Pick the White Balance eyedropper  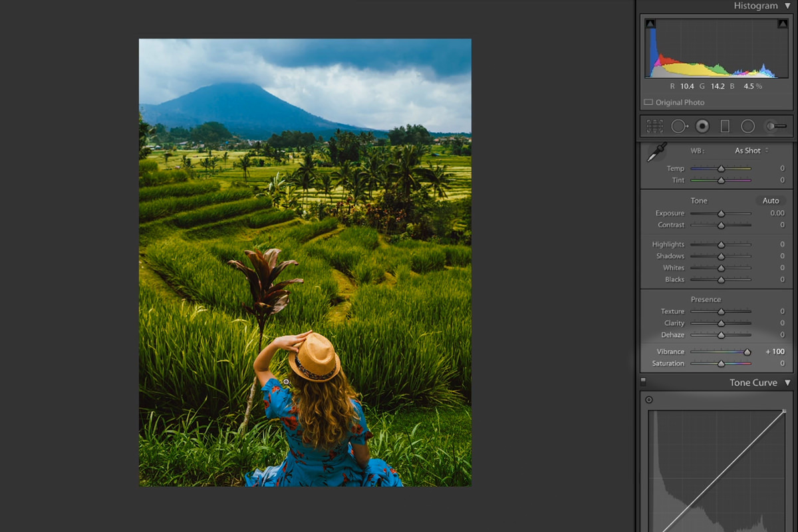(x=657, y=152)
